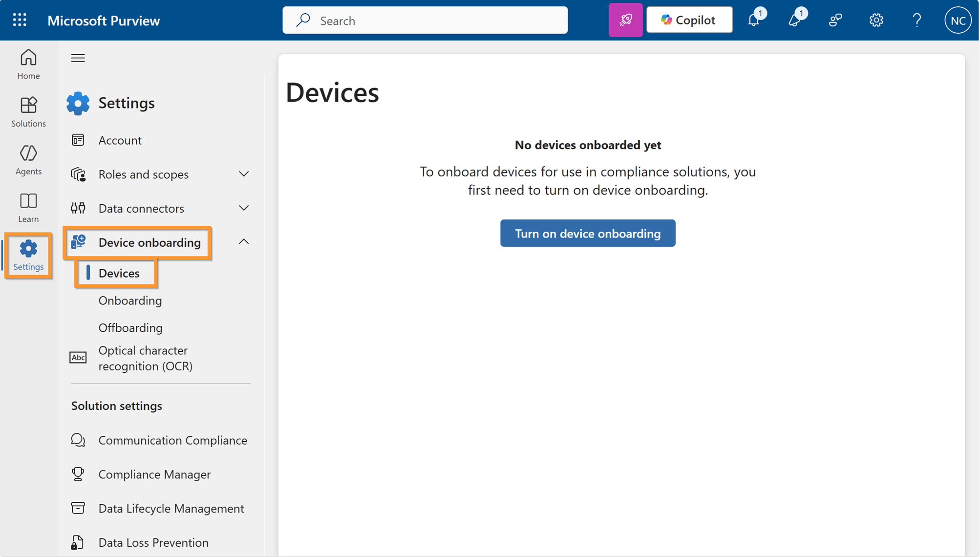The image size is (980, 557).
Task: Collapse the Device onboarding section
Action: (243, 241)
